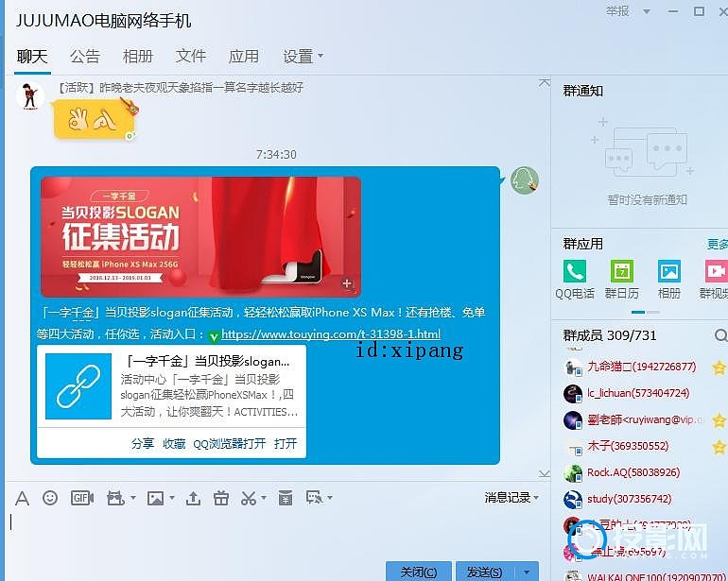The image size is (728, 581).
Task: Expand the picture tool dropdown arrow
Action: [172, 498]
